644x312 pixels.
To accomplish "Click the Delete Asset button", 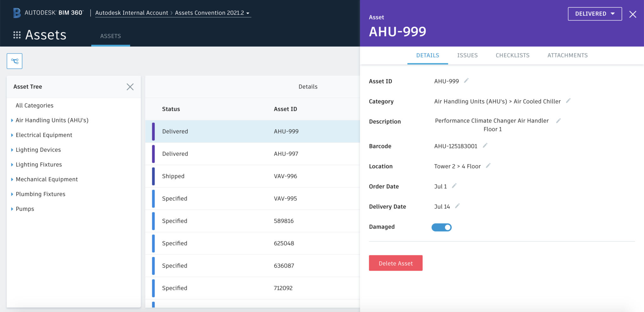I will 396,263.
